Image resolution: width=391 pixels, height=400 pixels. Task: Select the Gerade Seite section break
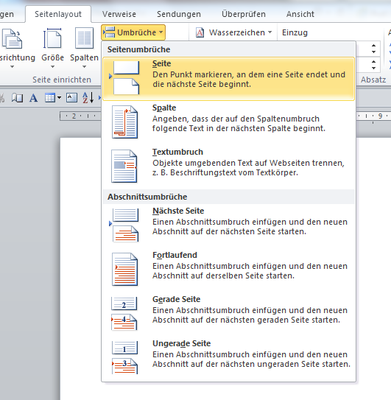point(228,313)
